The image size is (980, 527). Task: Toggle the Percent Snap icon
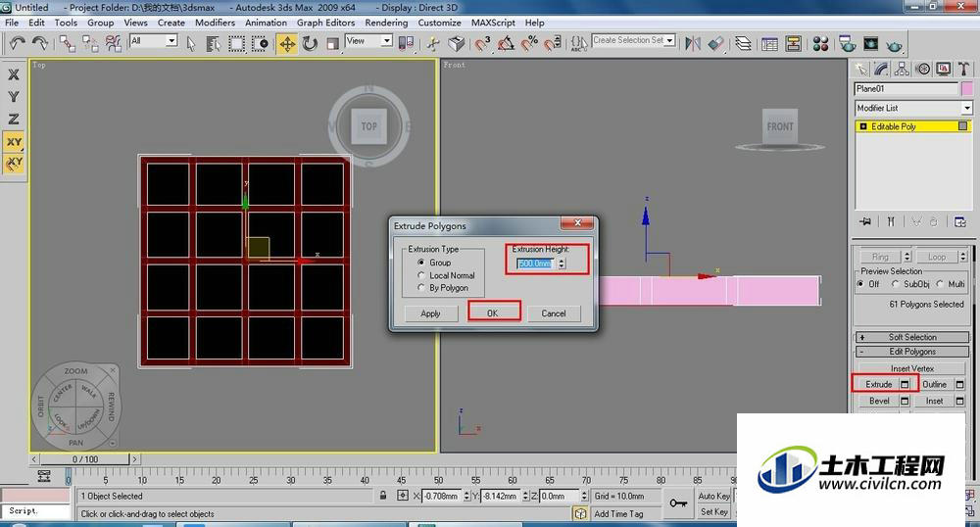click(529, 43)
